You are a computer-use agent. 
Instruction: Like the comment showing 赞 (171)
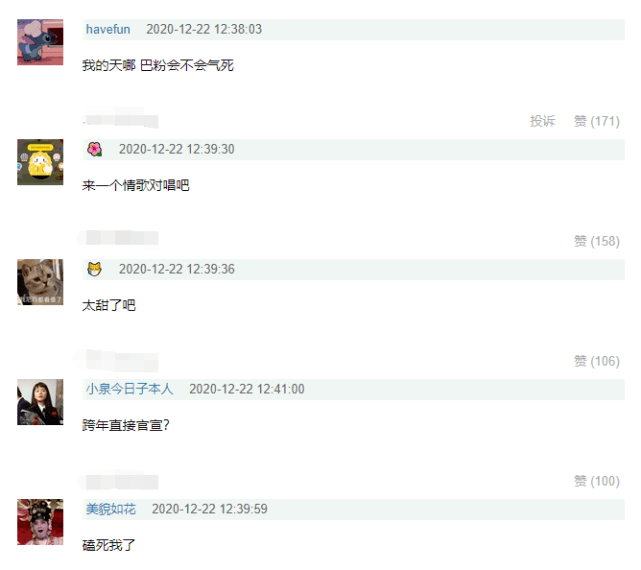[x=597, y=121]
